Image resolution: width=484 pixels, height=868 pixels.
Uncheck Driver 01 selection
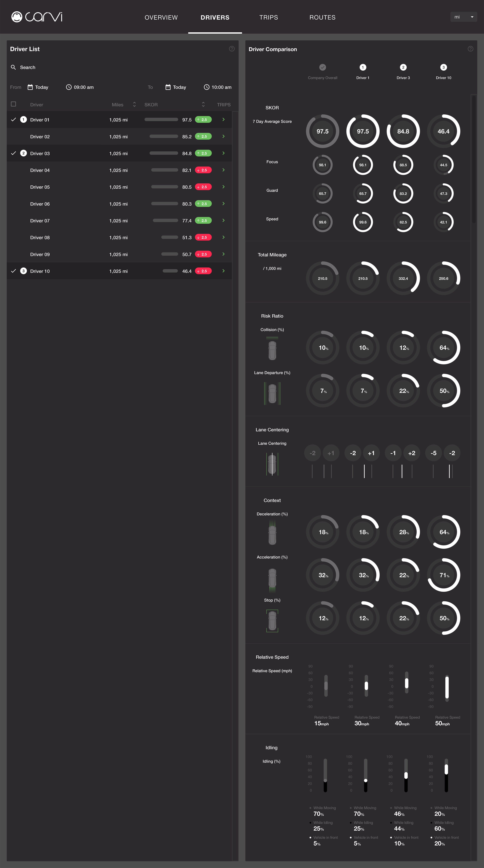tap(13, 120)
